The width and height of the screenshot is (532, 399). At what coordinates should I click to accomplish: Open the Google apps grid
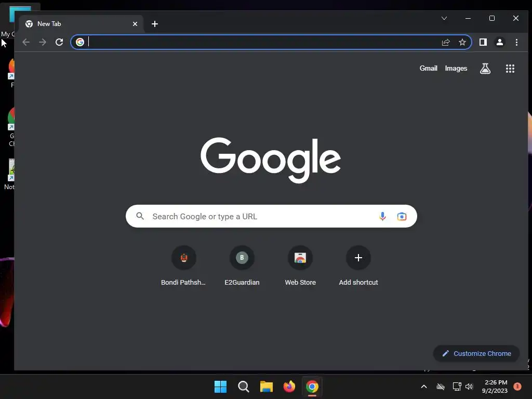point(510,69)
